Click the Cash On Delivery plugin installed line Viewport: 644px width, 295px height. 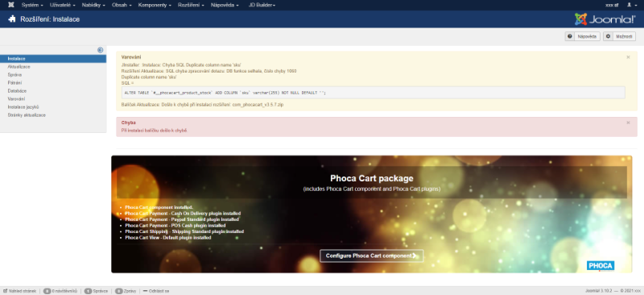pyautogui.click(x=183, y=214)
